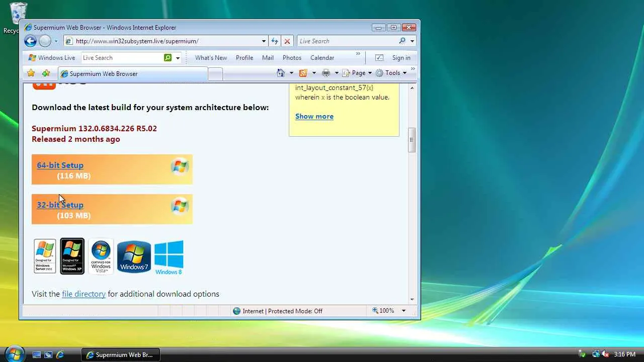Expand the Windows Live toolbar overflow chevron
Screen dimensions: 644x362
[358, 53]
